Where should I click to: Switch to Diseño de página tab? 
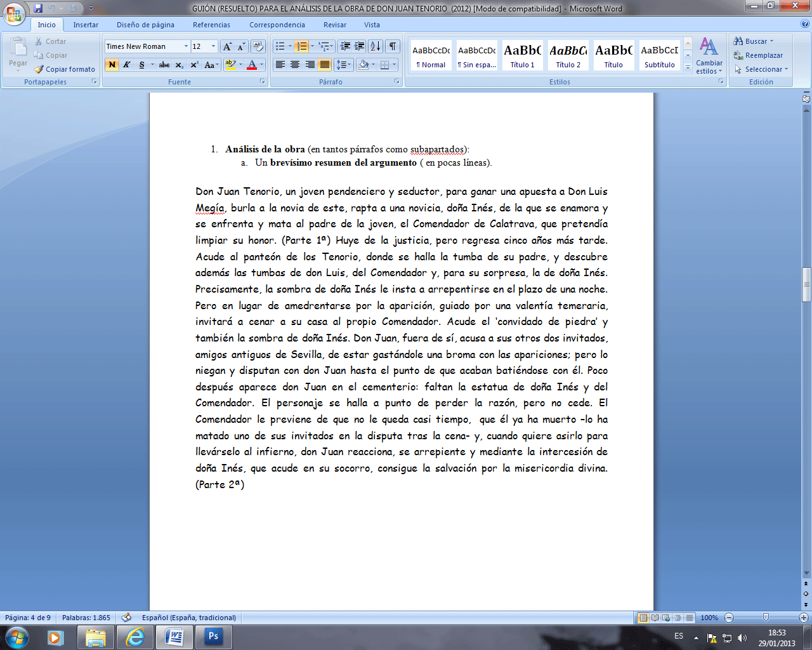[x=145, y=25]
